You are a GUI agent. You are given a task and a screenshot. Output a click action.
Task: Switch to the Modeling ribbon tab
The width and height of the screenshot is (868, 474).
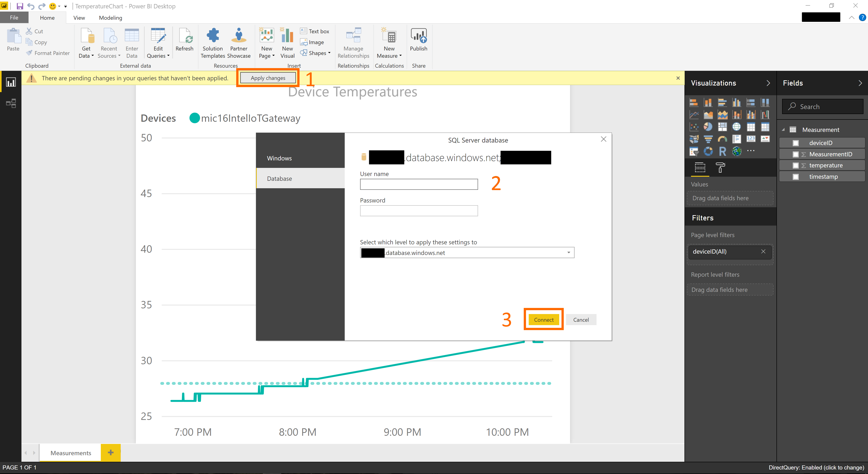111,18
